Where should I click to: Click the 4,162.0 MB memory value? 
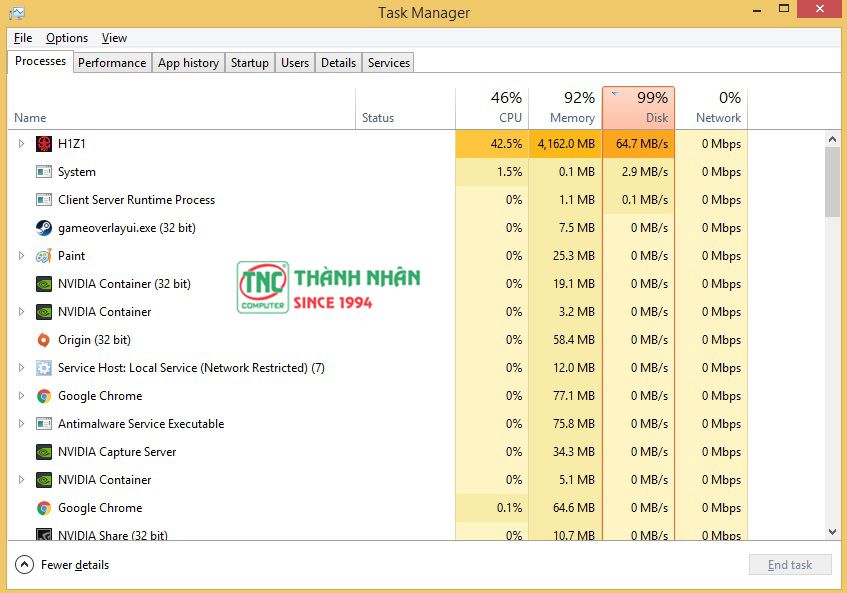[x=566, y=144]
